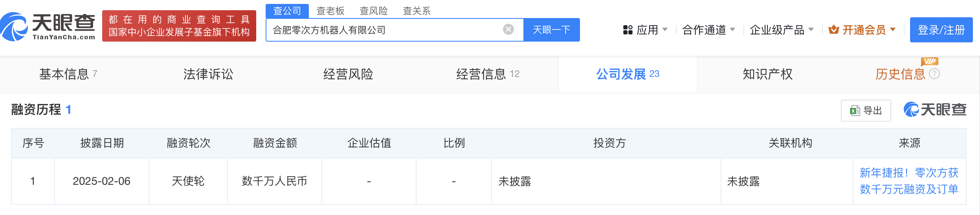Screen dimensions: 980x215
Task: Open the 开通会员 dropdown arrow
Action: (893, 29)
